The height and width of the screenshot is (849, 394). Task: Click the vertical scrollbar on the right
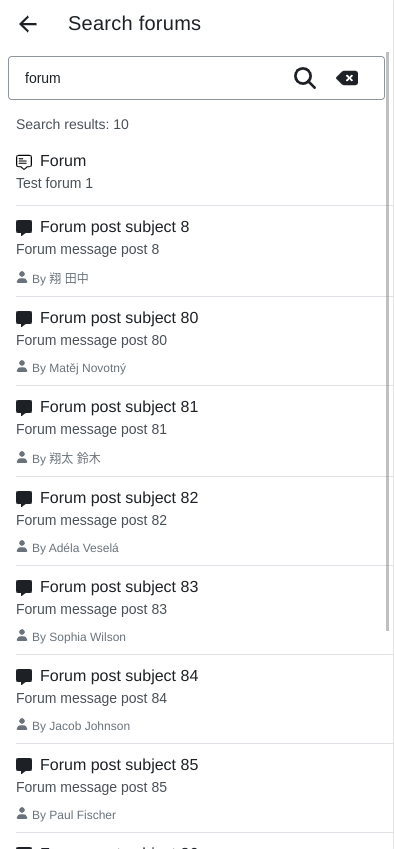click(x=388, y=341)
